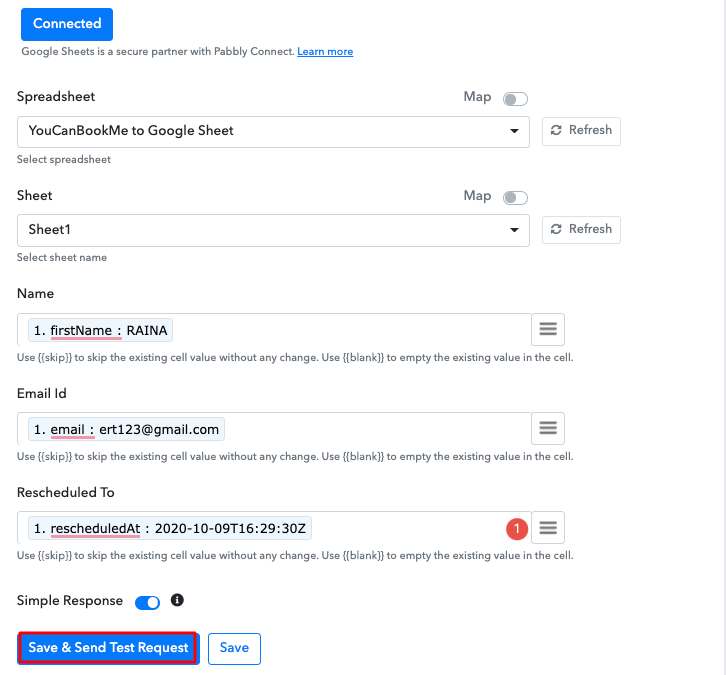Image resolution: width=726 pixels, height=675 pixels.
Task: Click the Connected button
Action: (67, 23)
